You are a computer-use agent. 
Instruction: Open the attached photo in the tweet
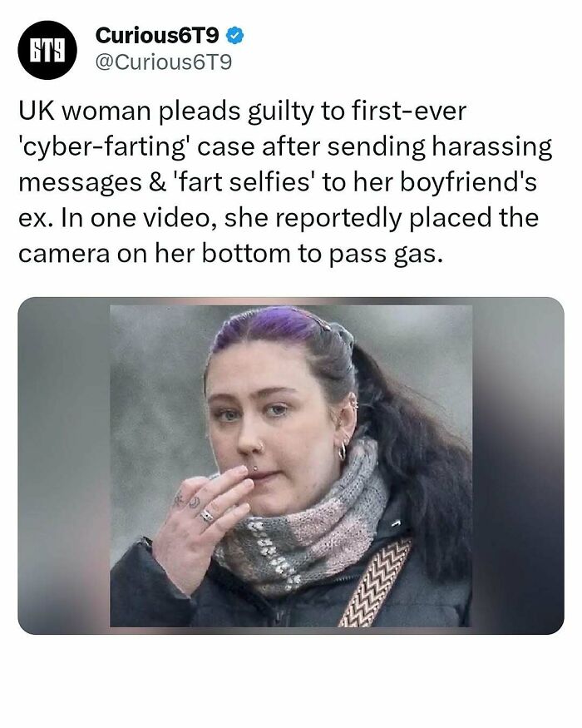coord(291,466)
